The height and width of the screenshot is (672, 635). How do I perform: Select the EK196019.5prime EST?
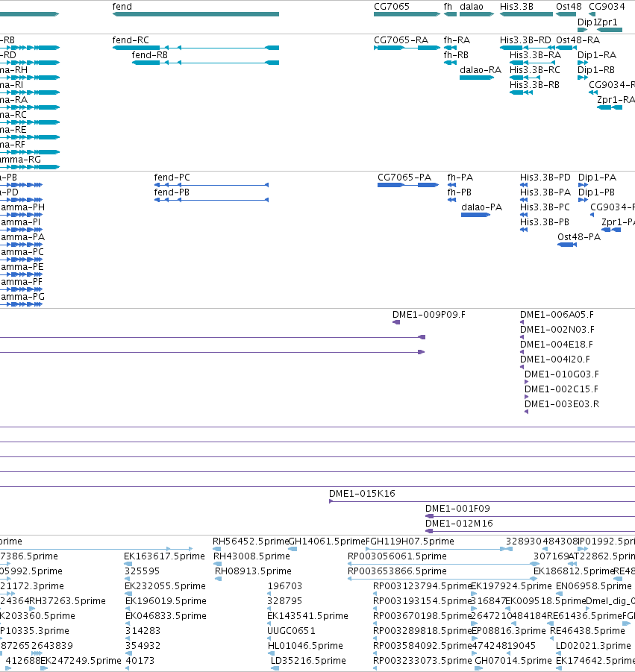[x=128, y=609]
